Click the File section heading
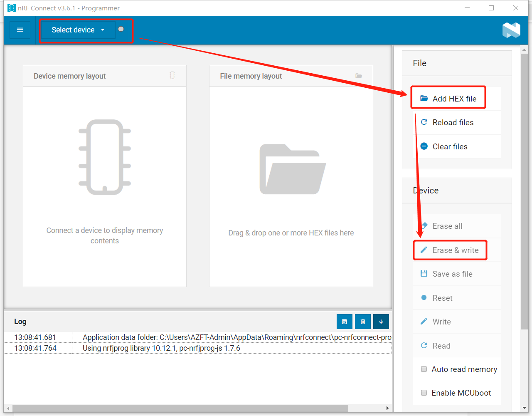This screenshot has width=532, height=416. tap(419, 63)
